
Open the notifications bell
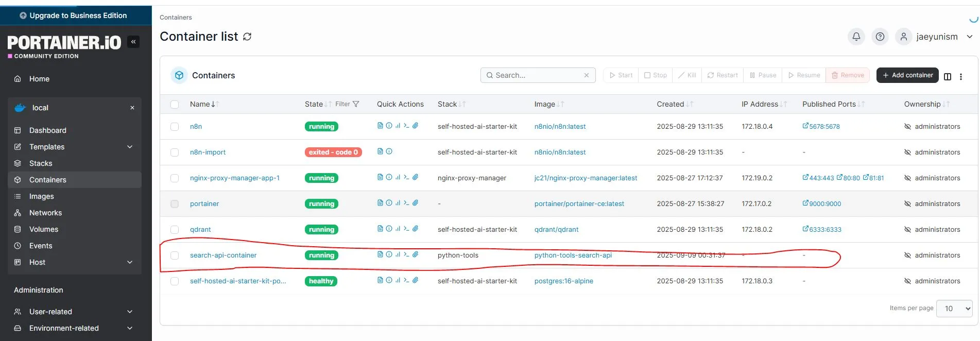tap(856, 37)
